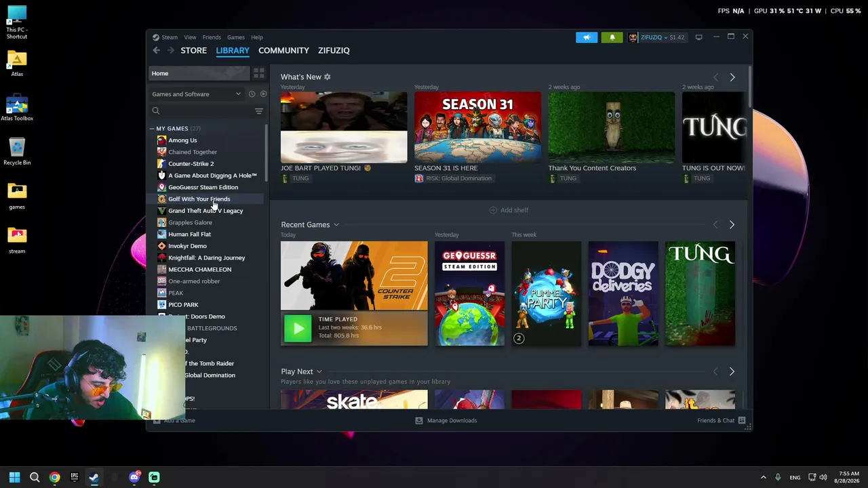Click the Manage Downloads icon
This screenshot has height=488, width=868.
tap(419, 420)
